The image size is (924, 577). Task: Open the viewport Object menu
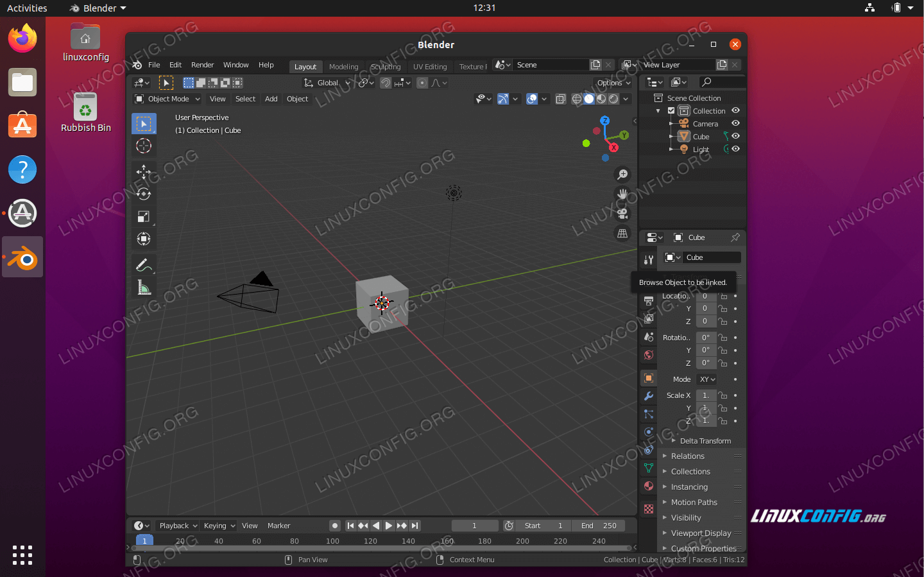pos(297,99)
